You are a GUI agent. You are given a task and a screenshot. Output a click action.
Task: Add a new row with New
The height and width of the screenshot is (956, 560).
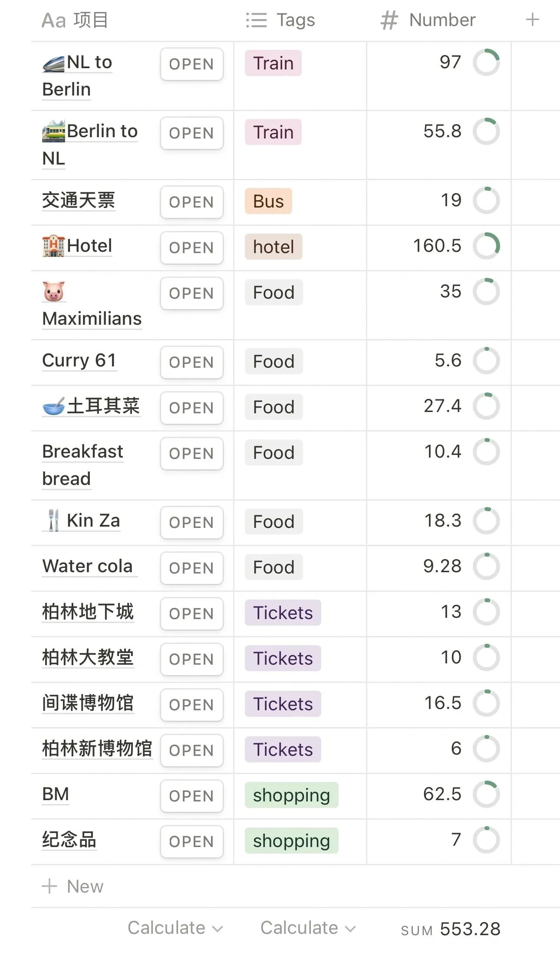[x=73, y=887]
